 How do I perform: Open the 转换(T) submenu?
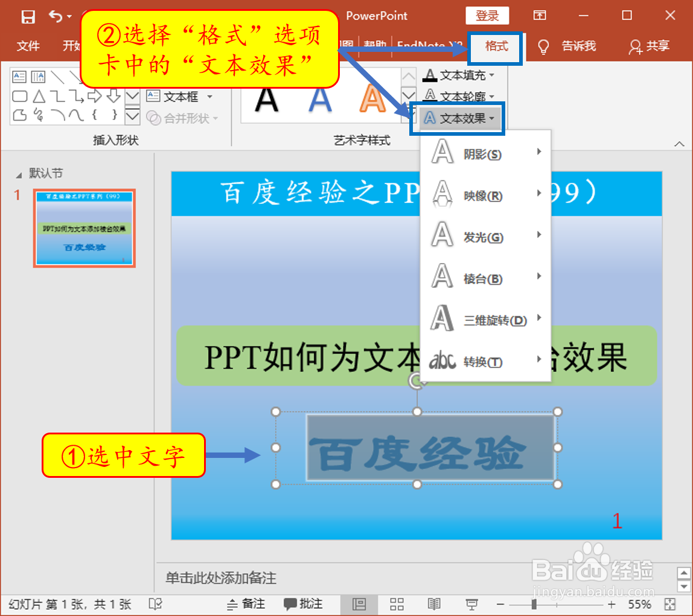click(486, 361)
